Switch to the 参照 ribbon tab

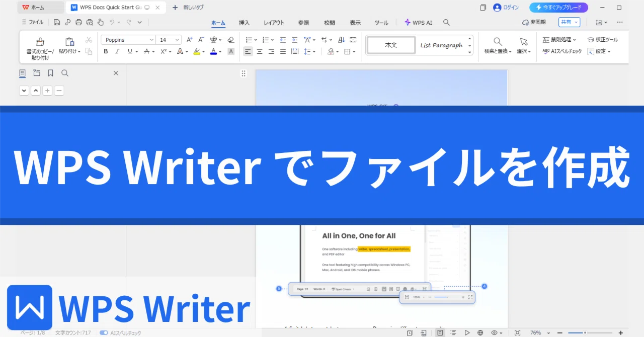point(303,23)
